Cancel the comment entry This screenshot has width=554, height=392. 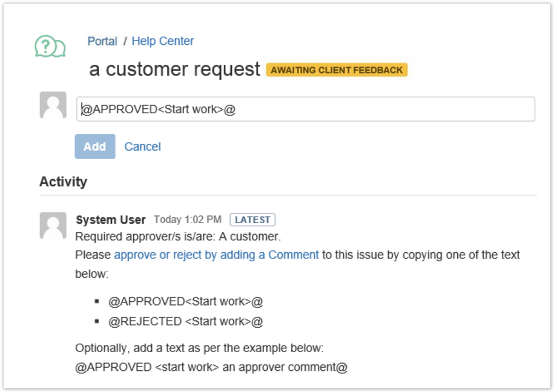coord(142,146)
